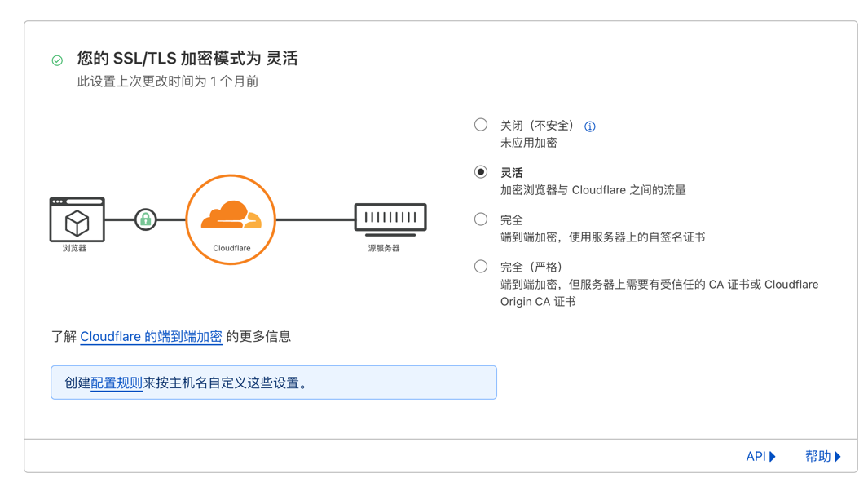Open the API page from bottom right
The height and width of the screenshot is (478, 868).
pos(756,456)
